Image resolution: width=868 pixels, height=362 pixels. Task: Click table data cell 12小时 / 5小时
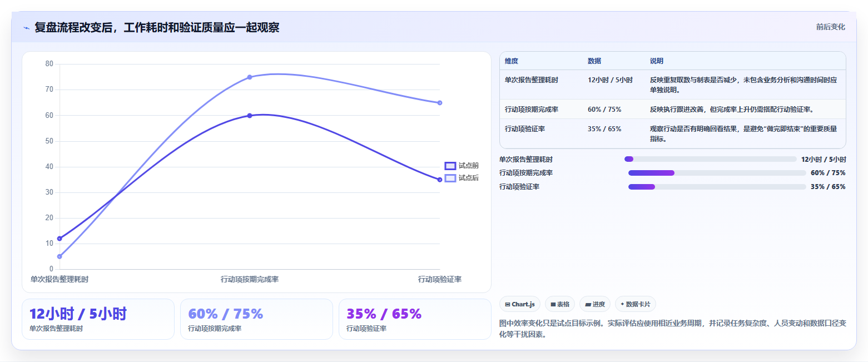point(610,80)
